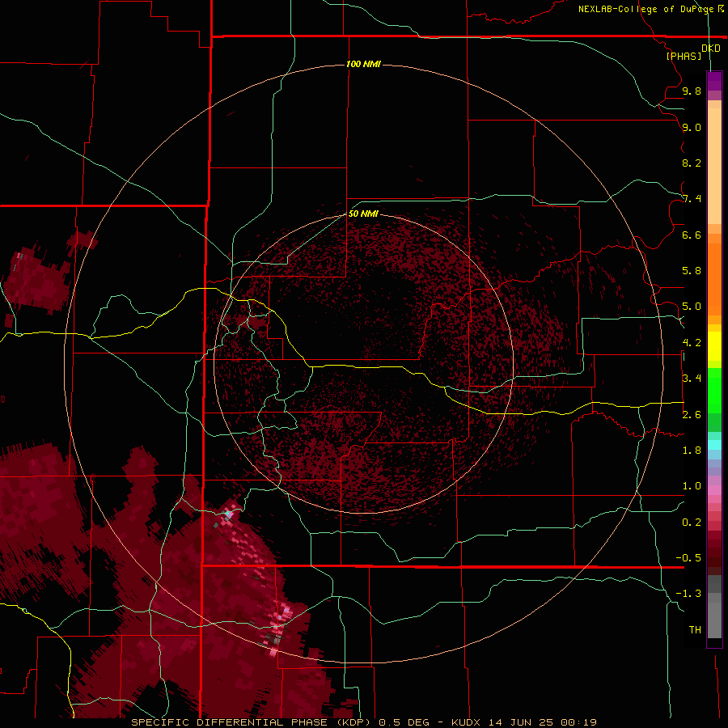
Task: Click the DKD label above the color scale
Action: coord(711,49)
